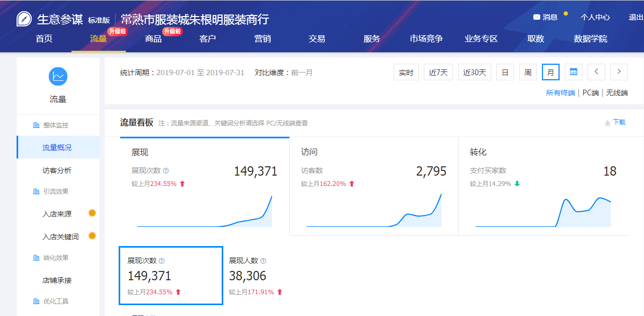Open the 商品 nav menu
This screenshot has height=316, width=644.
pos(153,39)
